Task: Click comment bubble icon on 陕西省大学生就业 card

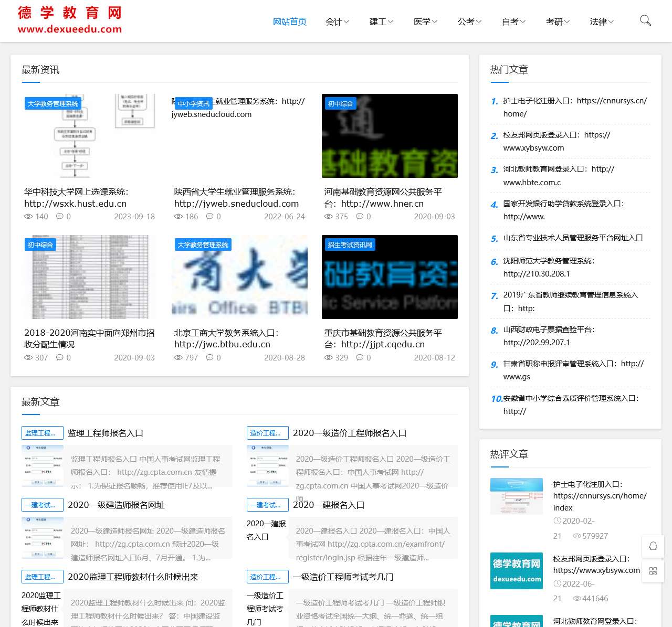Action: click(x=210, y=216)
